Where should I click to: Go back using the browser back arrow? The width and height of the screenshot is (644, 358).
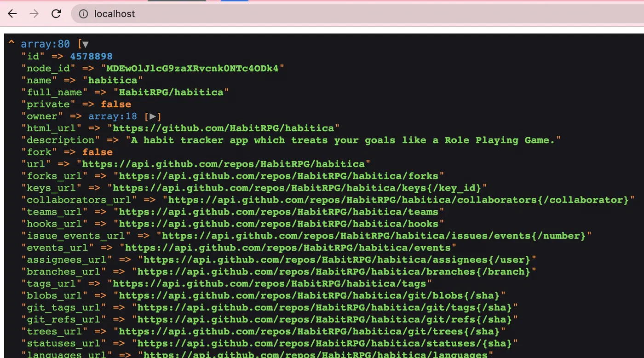pyautogui.click(x=12, y=14)
